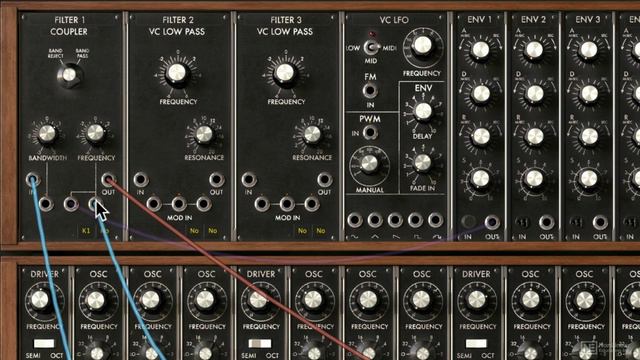
Task: Click the leftmost MOD IN jack of Filter 3
Action: point(262,203)
